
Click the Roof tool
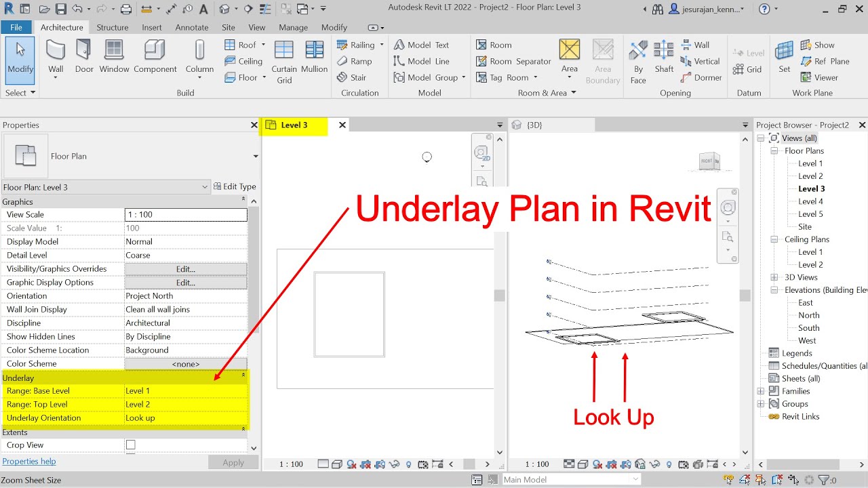tap(241, 45)
